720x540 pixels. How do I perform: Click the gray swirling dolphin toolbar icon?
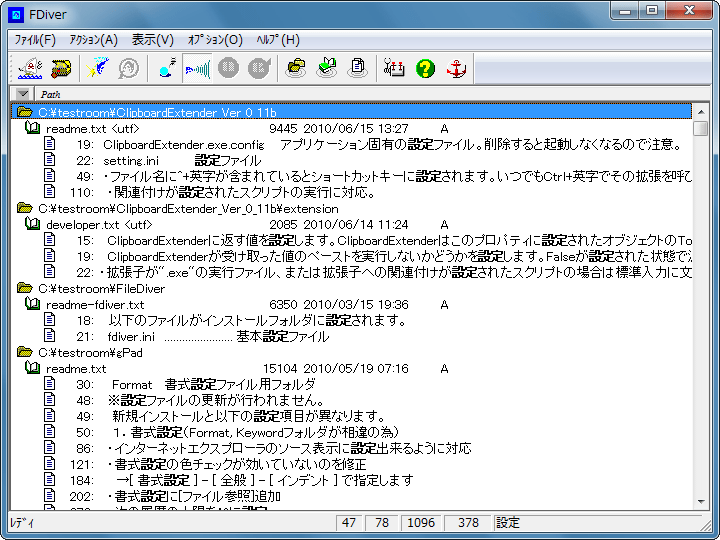point(129,68)
